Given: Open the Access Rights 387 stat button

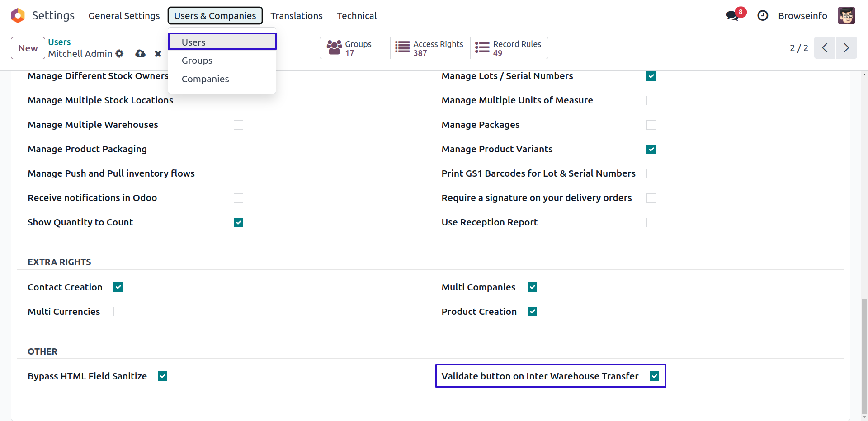Looking at the screenshot, I should pos(430,48).
